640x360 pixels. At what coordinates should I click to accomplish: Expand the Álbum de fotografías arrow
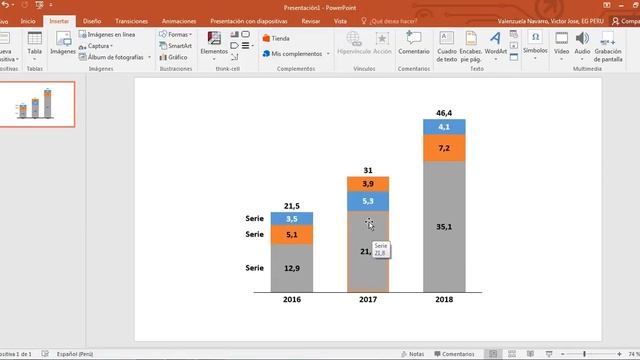(x=149, y=57)
